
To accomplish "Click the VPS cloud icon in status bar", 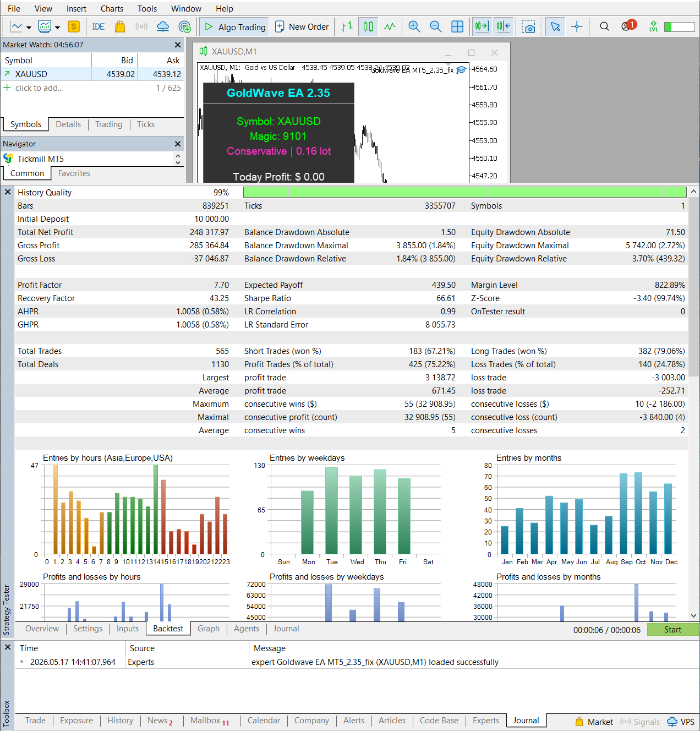I will click(x=672, y=722).
